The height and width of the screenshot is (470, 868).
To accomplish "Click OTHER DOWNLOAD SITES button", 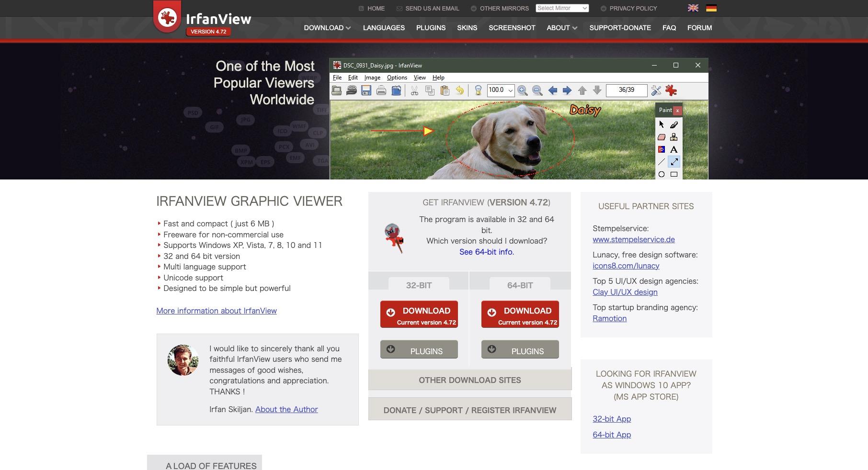I will tap(470, 380).
